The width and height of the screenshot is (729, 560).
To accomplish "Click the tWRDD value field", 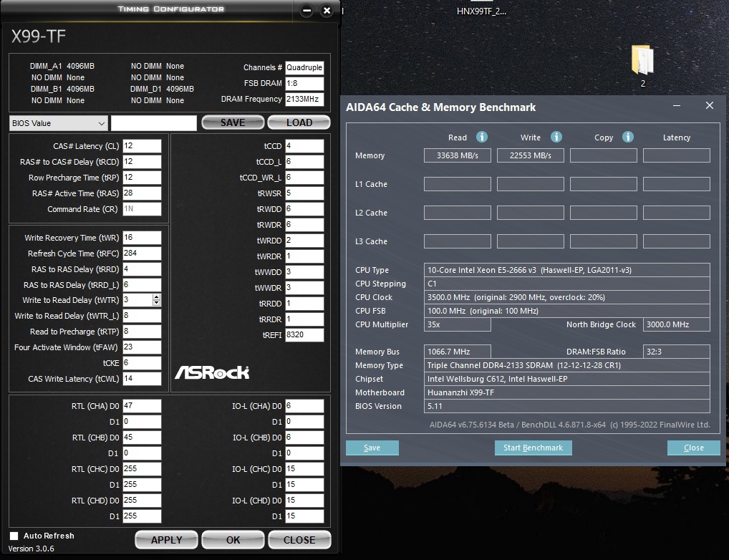I will 304,241.
